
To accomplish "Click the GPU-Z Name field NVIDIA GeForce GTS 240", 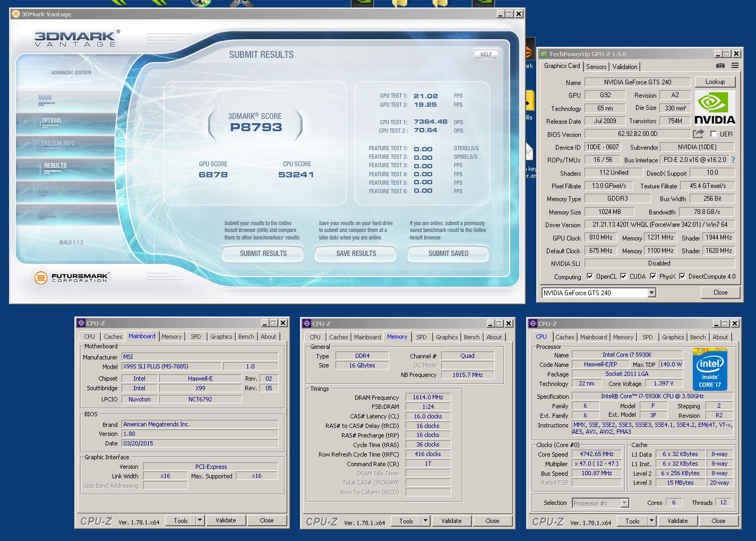I will point(638,82).
